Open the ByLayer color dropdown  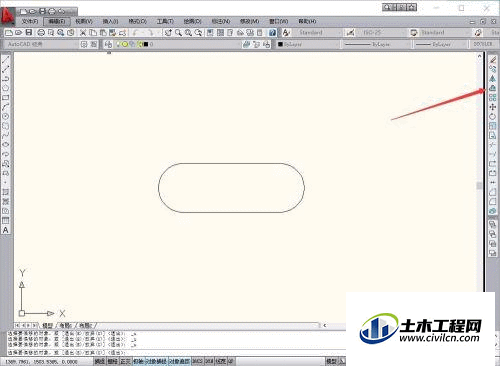click(x=308, y=44)
